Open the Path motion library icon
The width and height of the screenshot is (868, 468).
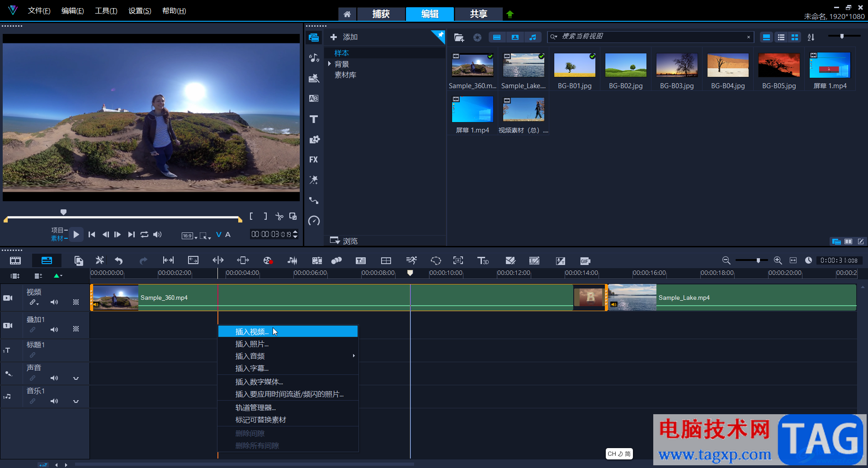point(314,200)
